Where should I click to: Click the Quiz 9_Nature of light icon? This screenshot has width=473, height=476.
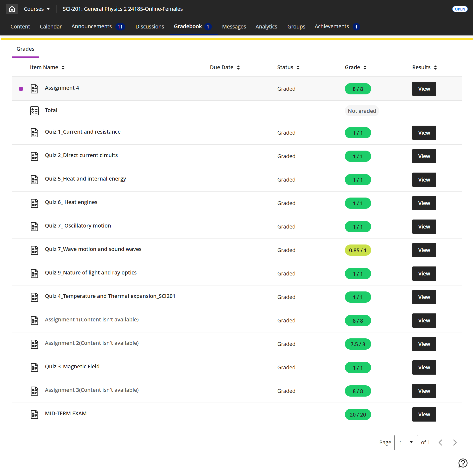[34, 274]
